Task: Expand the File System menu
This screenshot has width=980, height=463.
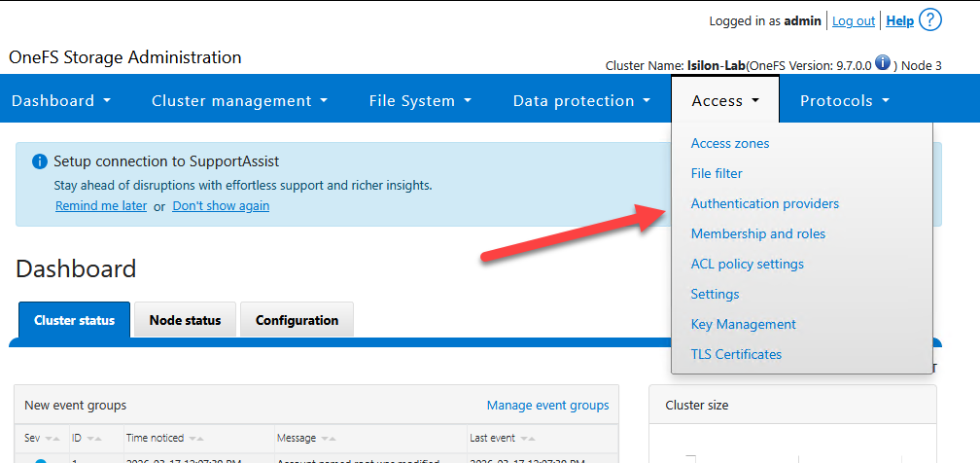Action: click(420, 100)
